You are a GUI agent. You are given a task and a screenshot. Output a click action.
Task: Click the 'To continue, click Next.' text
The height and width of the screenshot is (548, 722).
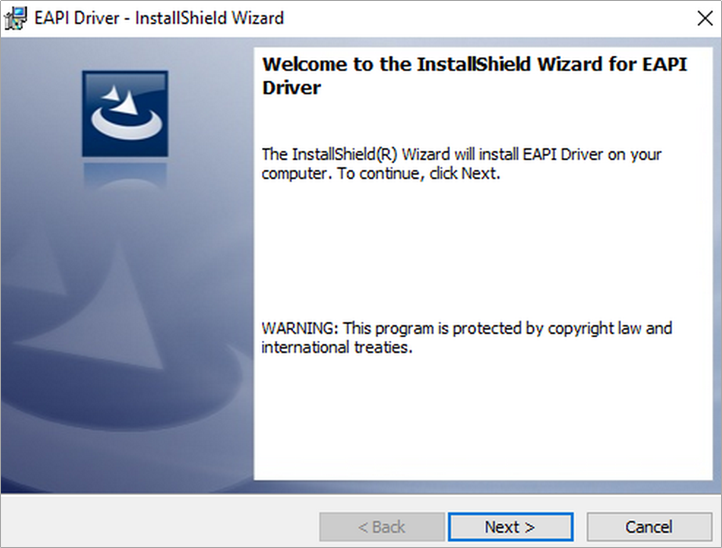[x=419, y=174]
